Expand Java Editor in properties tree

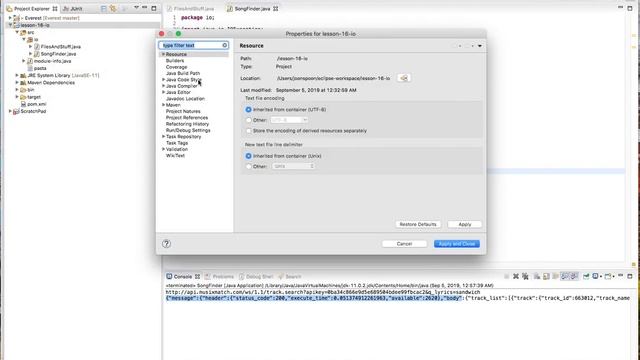click(164, 92)
